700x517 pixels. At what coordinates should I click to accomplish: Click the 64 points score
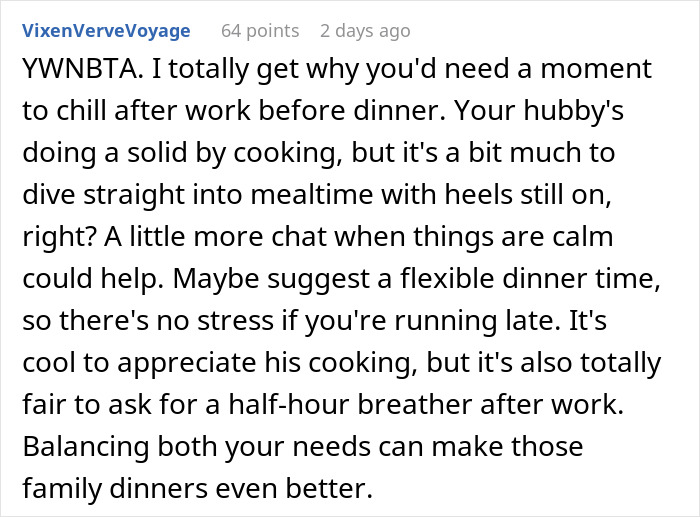click(260, 31)
